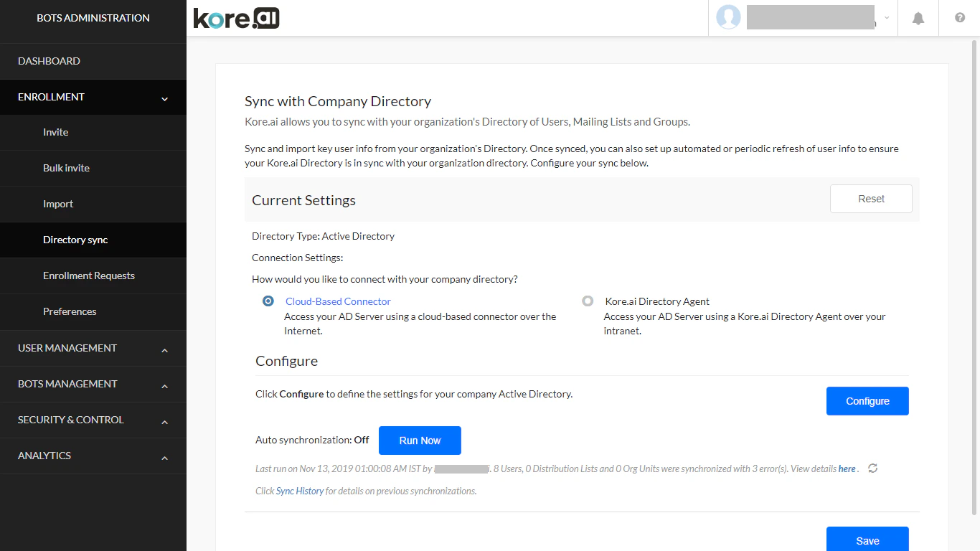Open the account dropdown next to the username
The image size is (980, 551).
[887, 17]
